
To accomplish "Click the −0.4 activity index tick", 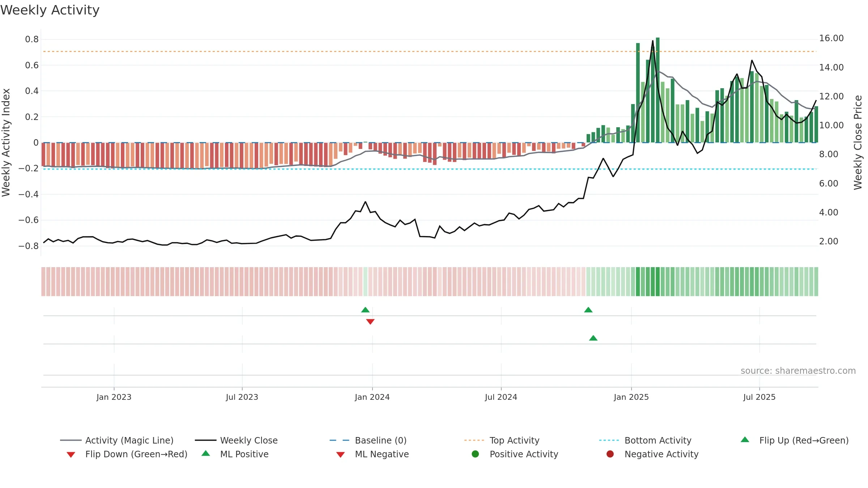I will coord(28,194).
